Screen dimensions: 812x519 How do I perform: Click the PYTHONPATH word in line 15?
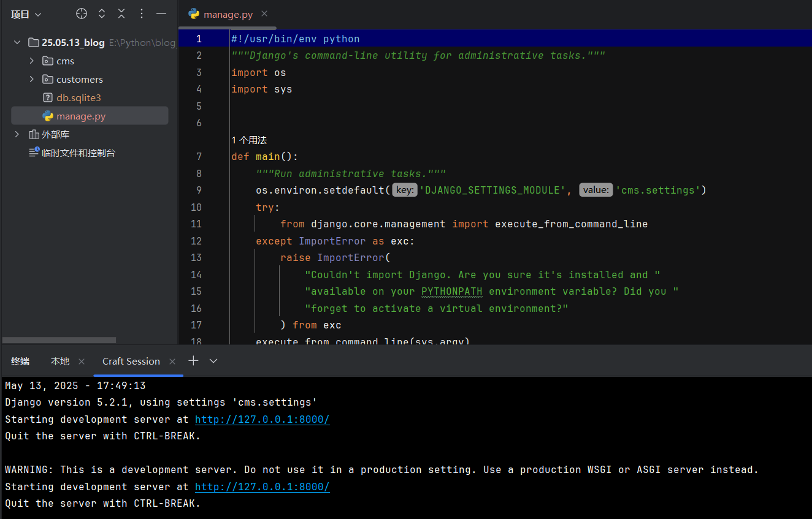pos(452,291)
